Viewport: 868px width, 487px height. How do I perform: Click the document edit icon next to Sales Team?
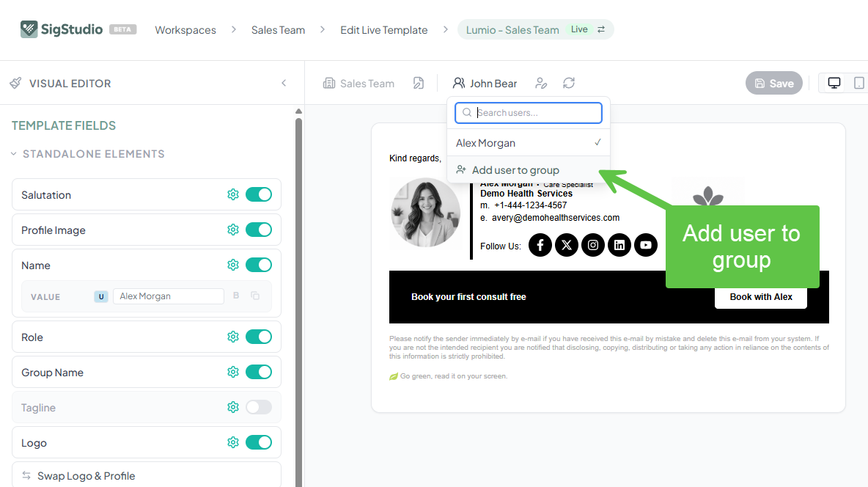click(x=419, y=83)
